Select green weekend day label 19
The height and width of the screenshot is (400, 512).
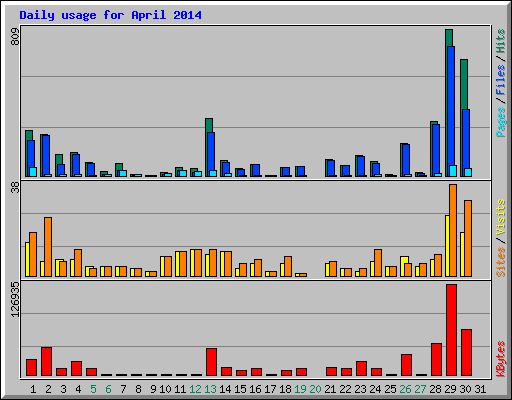pos(300,389)
